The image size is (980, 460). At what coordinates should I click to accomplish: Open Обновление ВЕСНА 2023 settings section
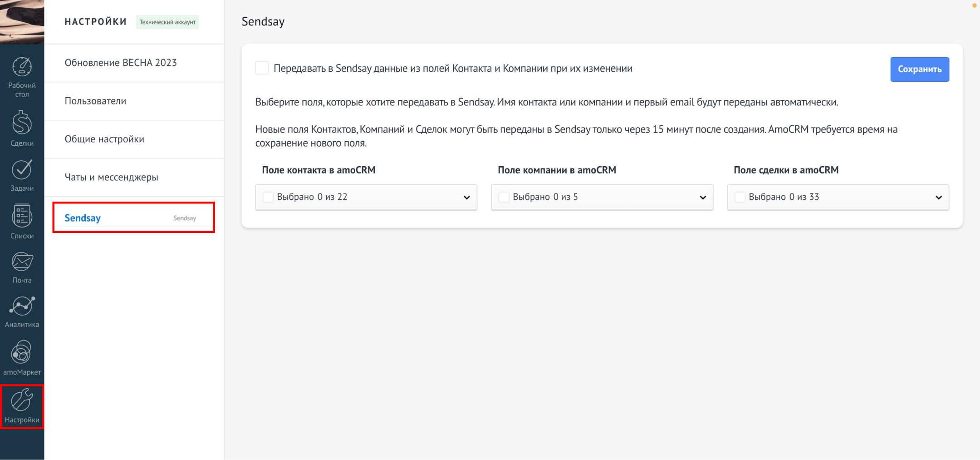click(121, 63)
